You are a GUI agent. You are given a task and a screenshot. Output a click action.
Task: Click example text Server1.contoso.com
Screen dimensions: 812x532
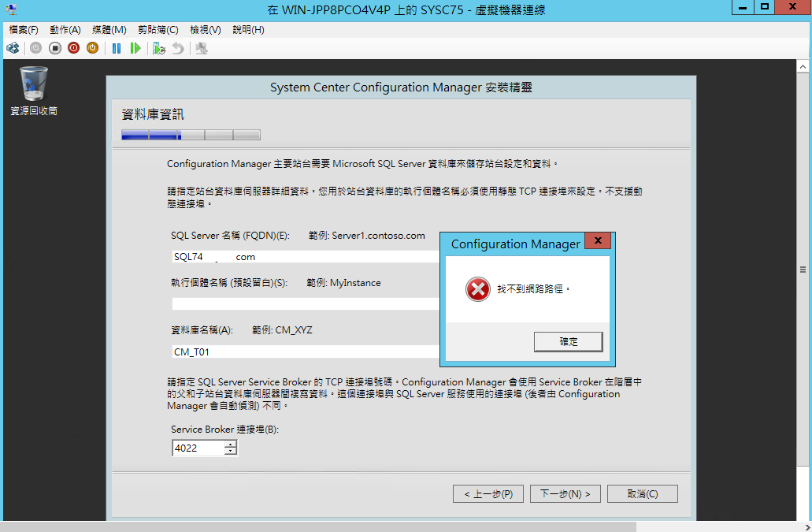pos(378,236)
